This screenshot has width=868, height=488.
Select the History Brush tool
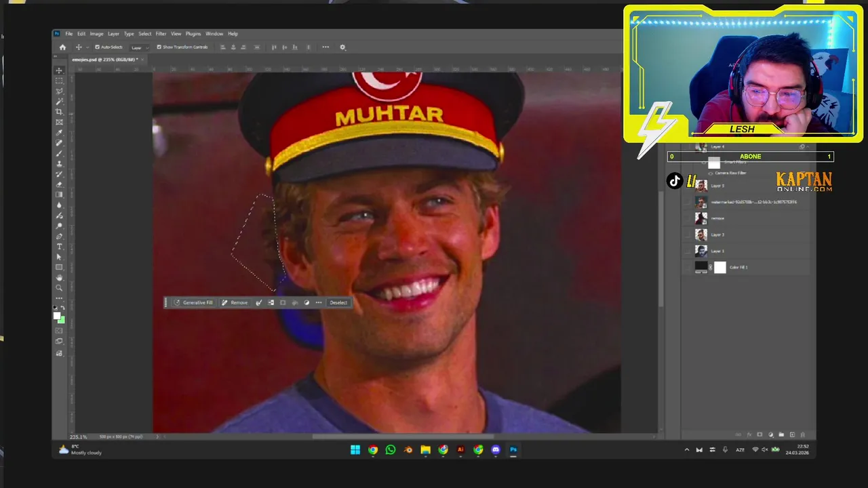pyautogui.click(x=59, y=174)
